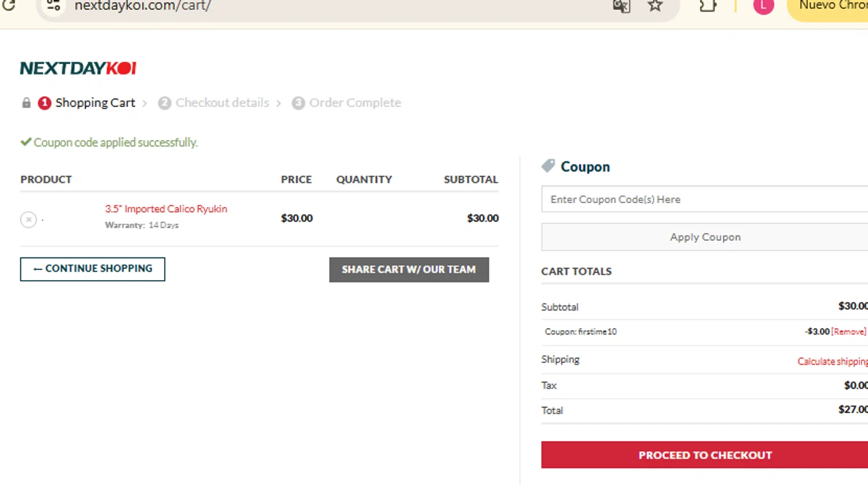
Task: Select the Order Complete step
Action: coord(355,103)
